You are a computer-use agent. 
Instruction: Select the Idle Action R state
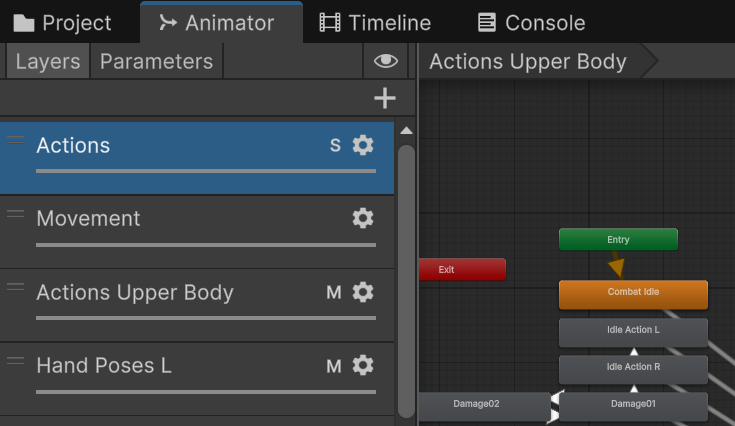(x=633, y=369)
